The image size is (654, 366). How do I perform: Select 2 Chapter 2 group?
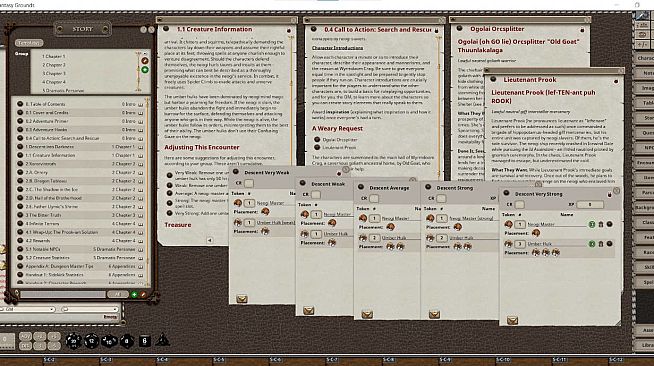53,65
